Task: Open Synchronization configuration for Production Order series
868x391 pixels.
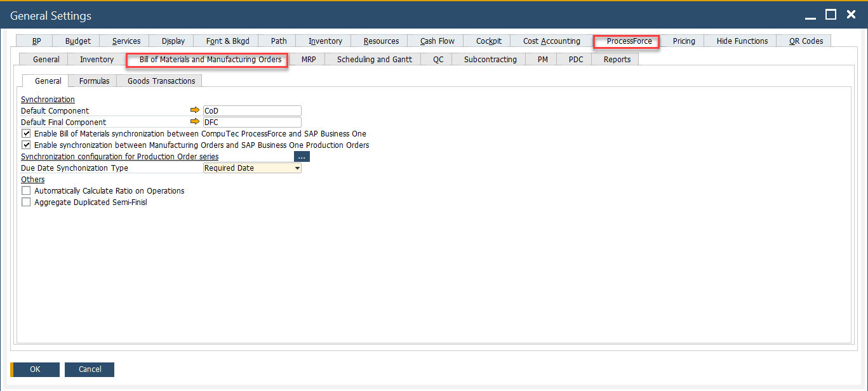Action: pyautogui.click(x=119, y=156)
